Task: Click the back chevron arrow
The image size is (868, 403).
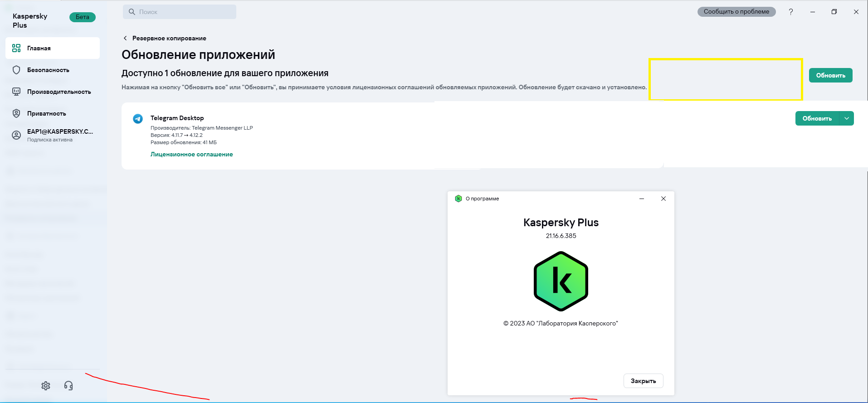Action: coord(125,38)
